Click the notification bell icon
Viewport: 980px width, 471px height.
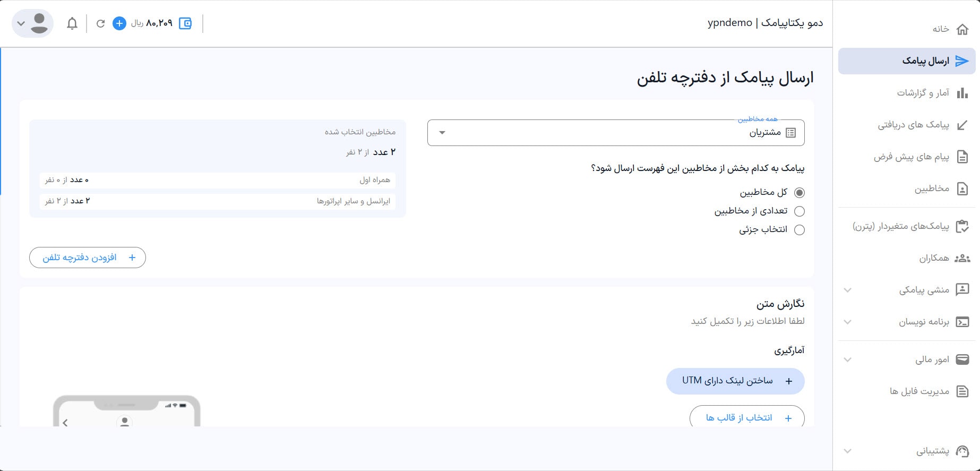(x=72, y=23)
